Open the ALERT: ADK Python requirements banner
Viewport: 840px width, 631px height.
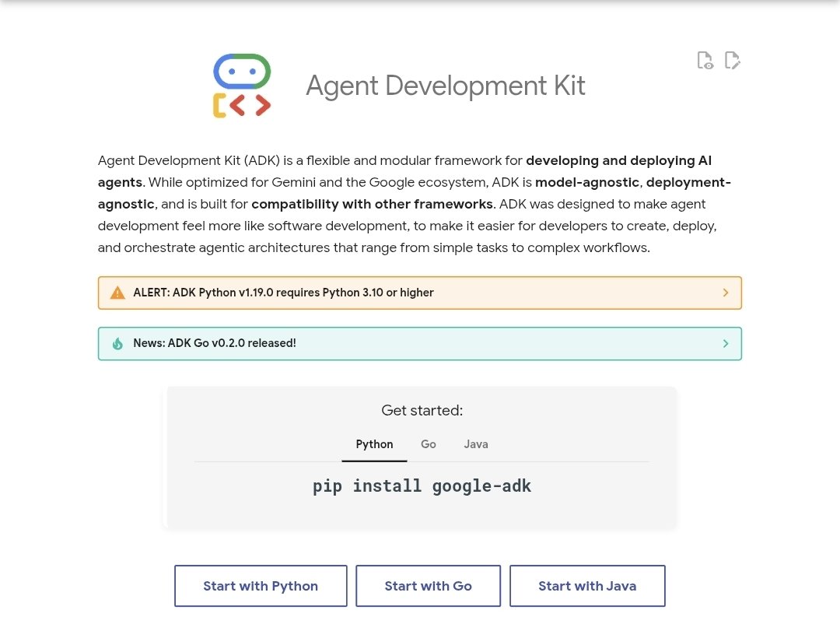[420, 293]
